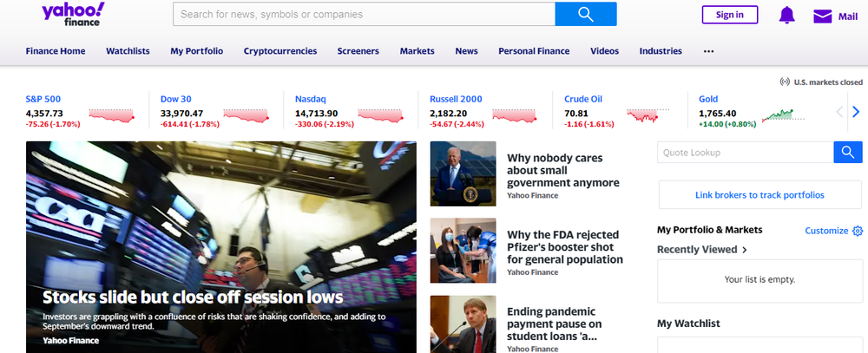Click the Yahoo Finance logo

(73, 14)
